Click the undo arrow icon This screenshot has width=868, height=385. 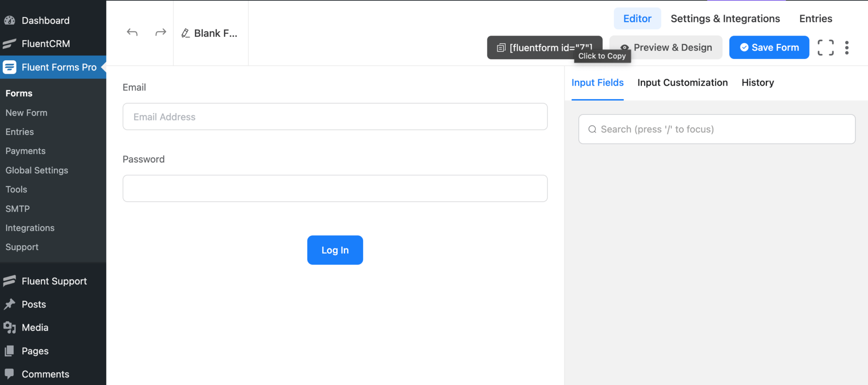pyautogui.click(x=132, y=32)
